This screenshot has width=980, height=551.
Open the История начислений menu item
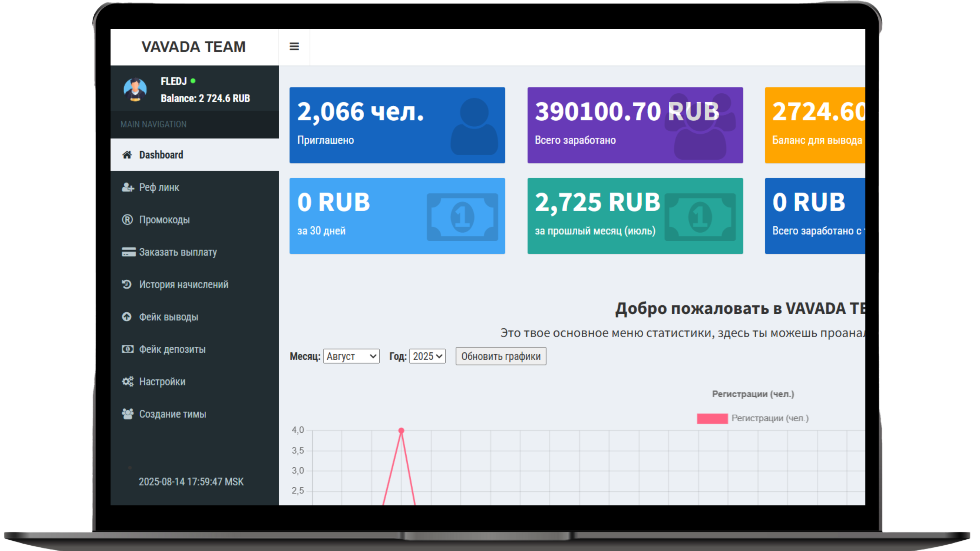click(x=183, y=284)
